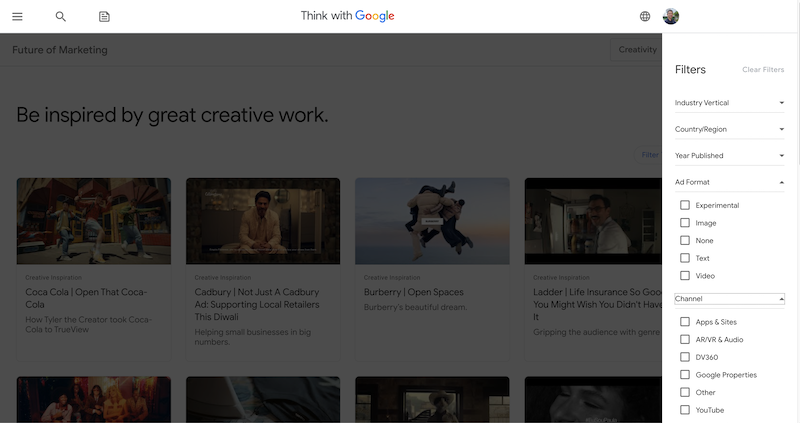Expand the Country/Region filter
The image size is (800, 423).
click(729, 129)
